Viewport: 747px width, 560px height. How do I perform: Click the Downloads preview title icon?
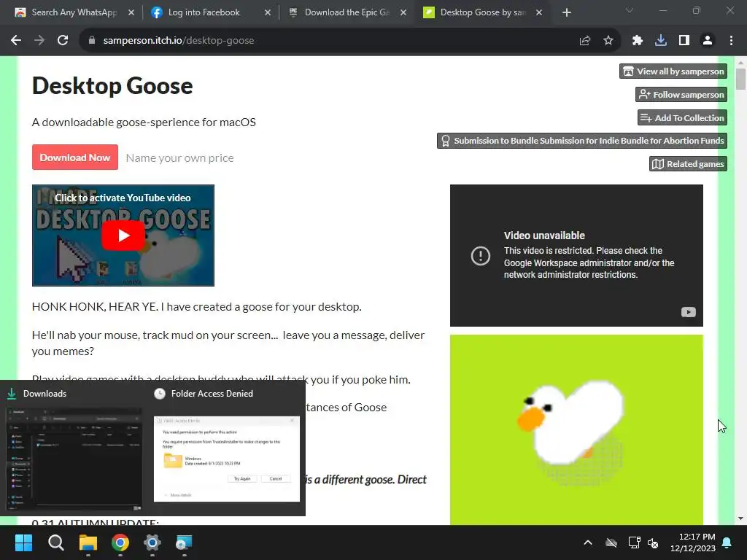tap(12, 393)
